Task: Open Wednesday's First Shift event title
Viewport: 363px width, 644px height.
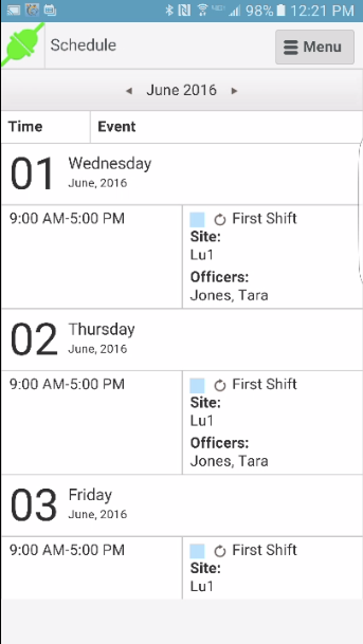Action: pyautogui.click(x=264, y=218)
